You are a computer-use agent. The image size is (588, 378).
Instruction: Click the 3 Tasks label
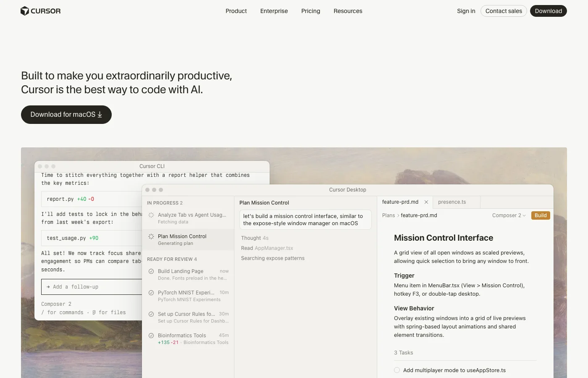(403, 353)
